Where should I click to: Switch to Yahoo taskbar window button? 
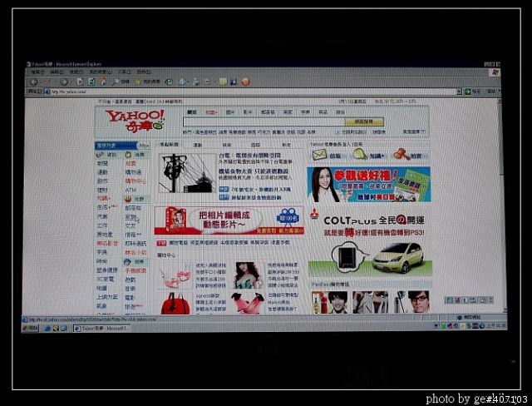point(101,329)
